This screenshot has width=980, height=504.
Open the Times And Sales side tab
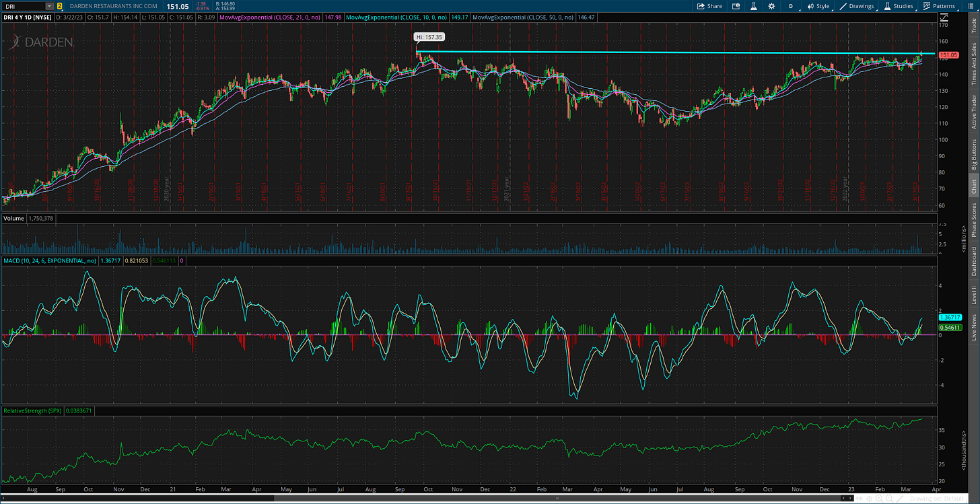pyautogui.click(x=973, y=63)
